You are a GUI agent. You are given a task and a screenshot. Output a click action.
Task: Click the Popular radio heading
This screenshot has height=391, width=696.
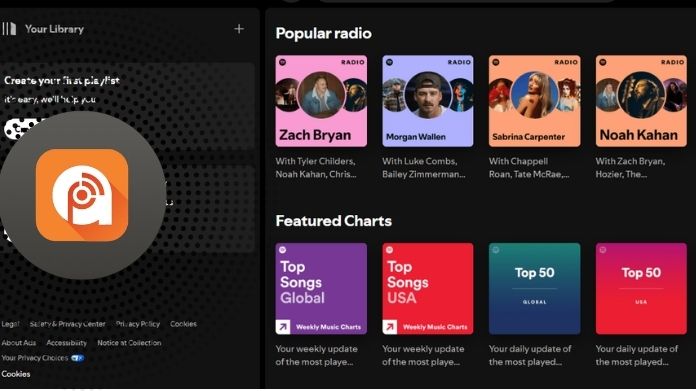pos(324,34)
